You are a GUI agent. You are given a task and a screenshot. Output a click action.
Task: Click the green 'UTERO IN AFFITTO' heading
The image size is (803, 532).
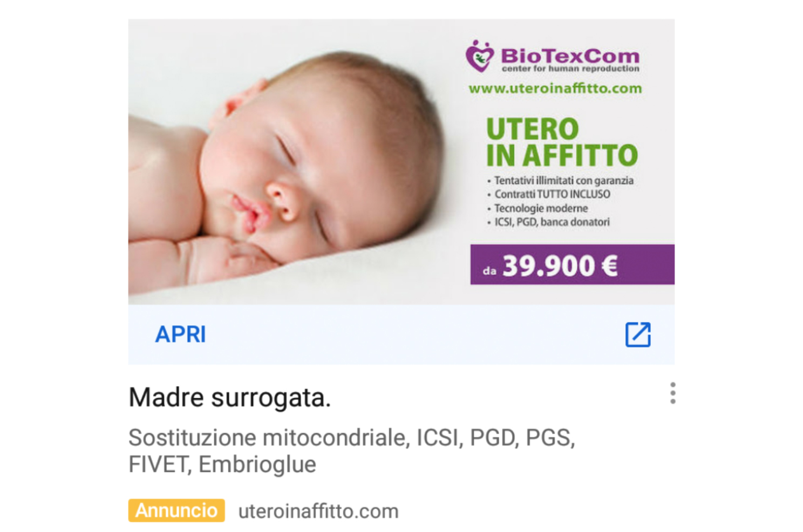pyautogui.click(x=562, y=142)
